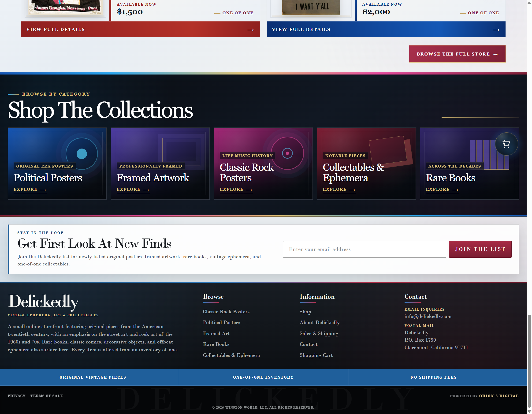Image resolution: width=532 pixels, height=414 pixels.
Task: Click the One-Of-One Inventory banner text
Action: click(263, 377)
